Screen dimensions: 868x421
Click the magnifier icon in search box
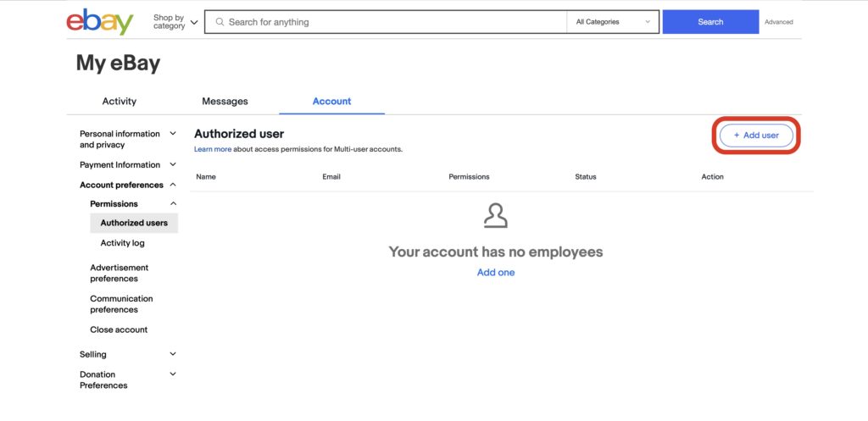coord(220,22)
